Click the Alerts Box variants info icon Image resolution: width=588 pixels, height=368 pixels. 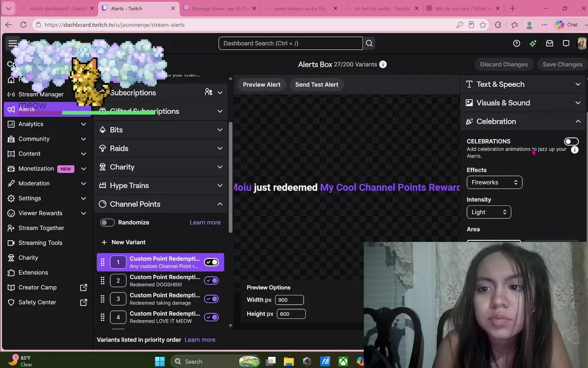(x=383, y=64)
